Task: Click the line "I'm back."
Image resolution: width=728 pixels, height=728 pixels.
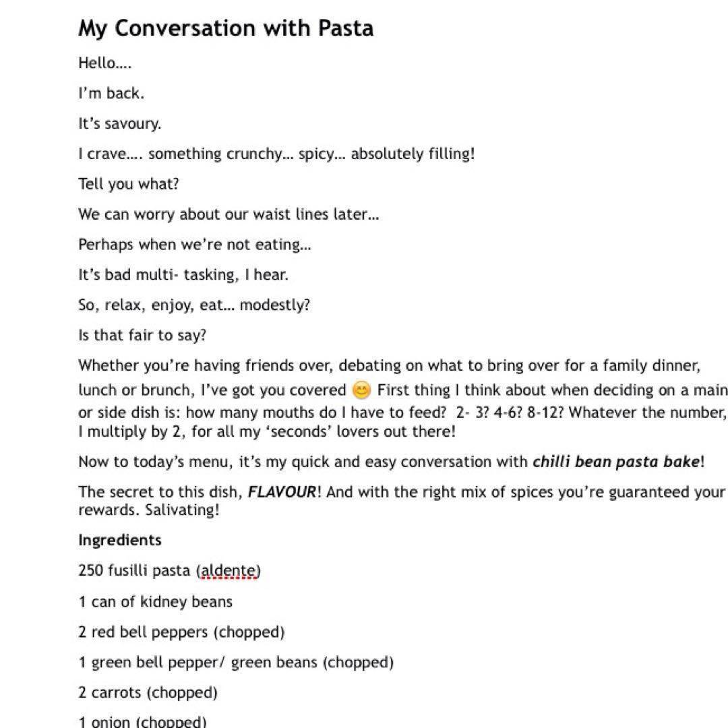Action: tap(111, 94)
